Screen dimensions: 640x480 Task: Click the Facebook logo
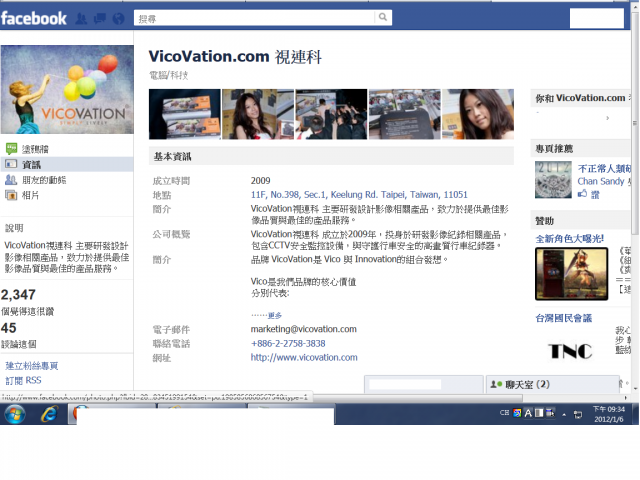(33, 18)
